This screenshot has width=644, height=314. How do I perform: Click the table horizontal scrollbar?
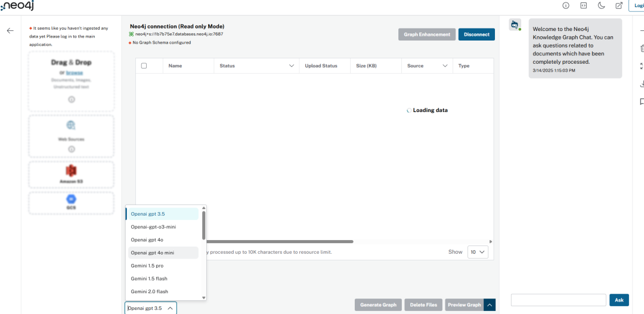pos(280,241)
